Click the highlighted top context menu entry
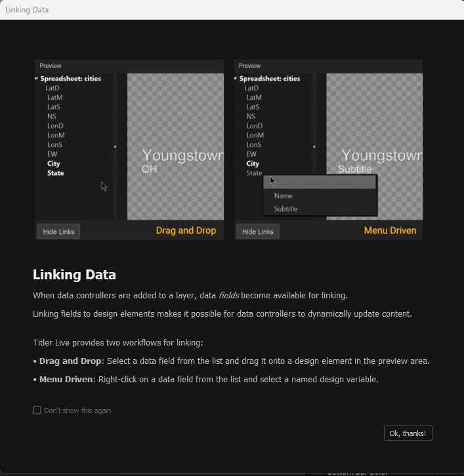This screenshot has width=464, height=476. click(320, 182)
